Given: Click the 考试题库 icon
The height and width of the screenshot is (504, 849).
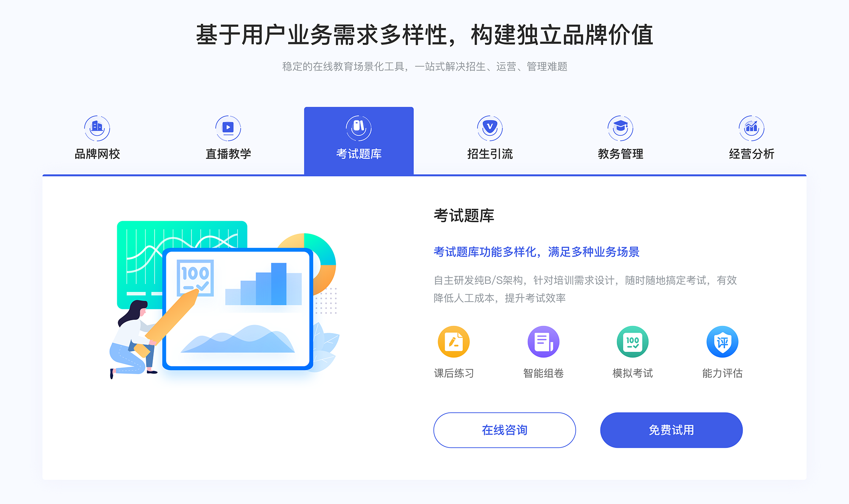Looking at the screenshot, I should pos(357,126).
